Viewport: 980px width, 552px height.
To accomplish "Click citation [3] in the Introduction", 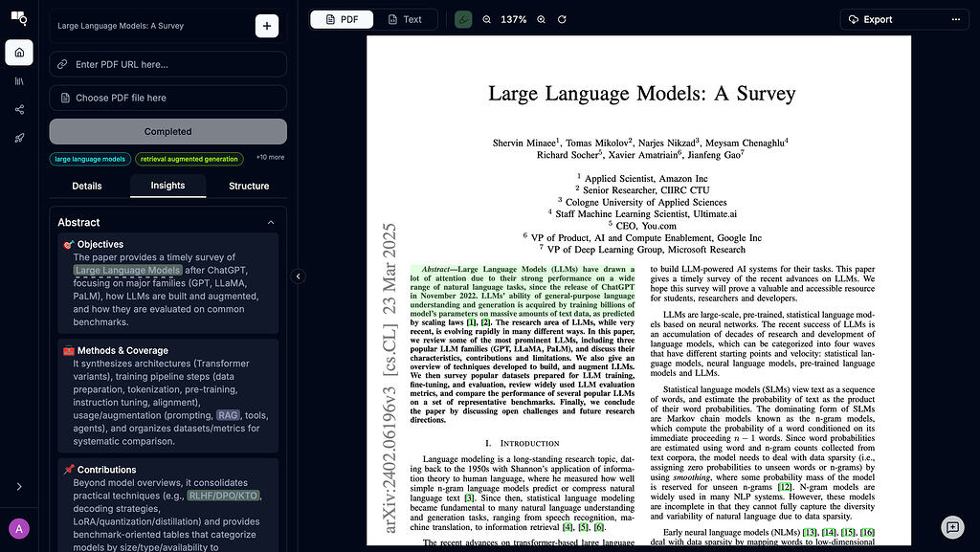I will pyautogui.click(x=469, y=497).
